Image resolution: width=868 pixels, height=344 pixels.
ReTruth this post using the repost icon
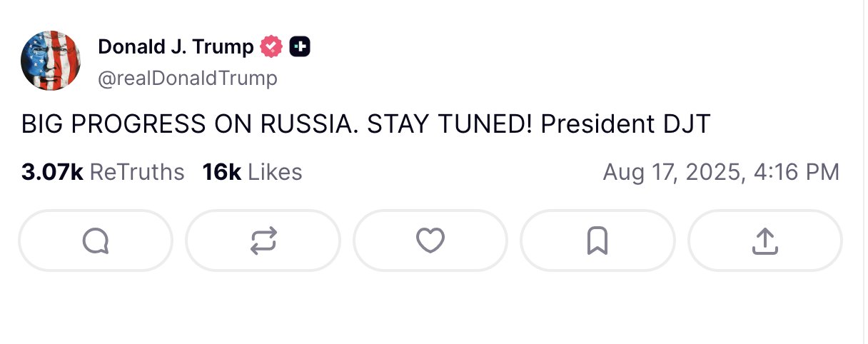pyautogui.click(x=263, y=241)
